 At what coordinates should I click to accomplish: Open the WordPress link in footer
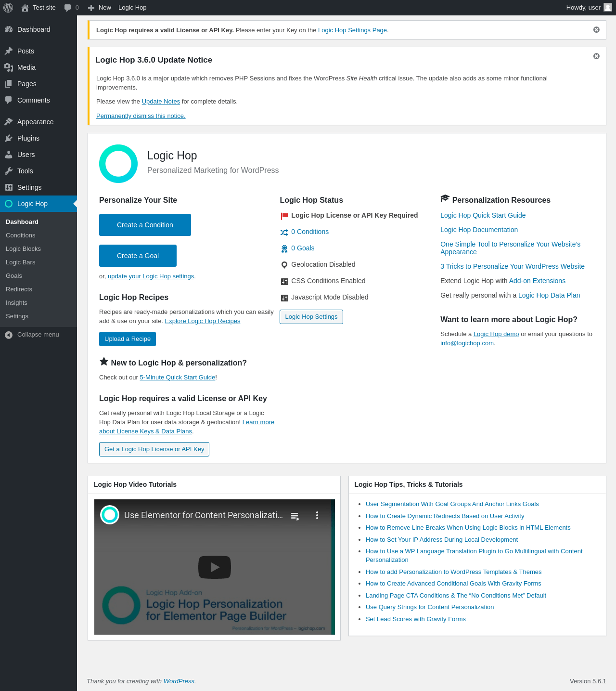point(179,681)
